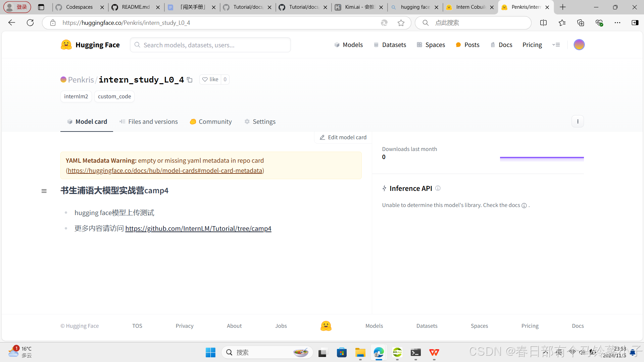Open the InternLM Tutorial camp4 GitHub link
The image size is (644, 362).
(198, 229)
